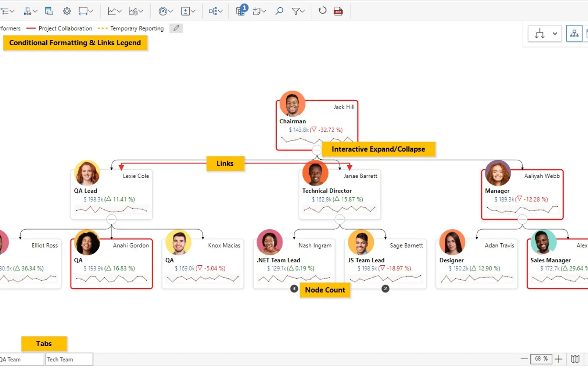Collapse children under Jack Hill node

click(317, 150)
